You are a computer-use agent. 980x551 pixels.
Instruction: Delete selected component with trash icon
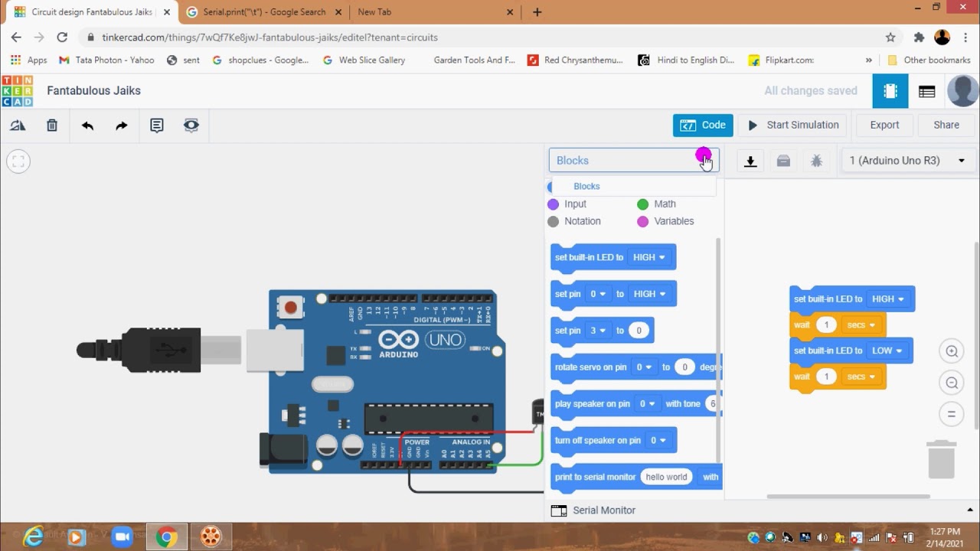[x=52, y=126]
